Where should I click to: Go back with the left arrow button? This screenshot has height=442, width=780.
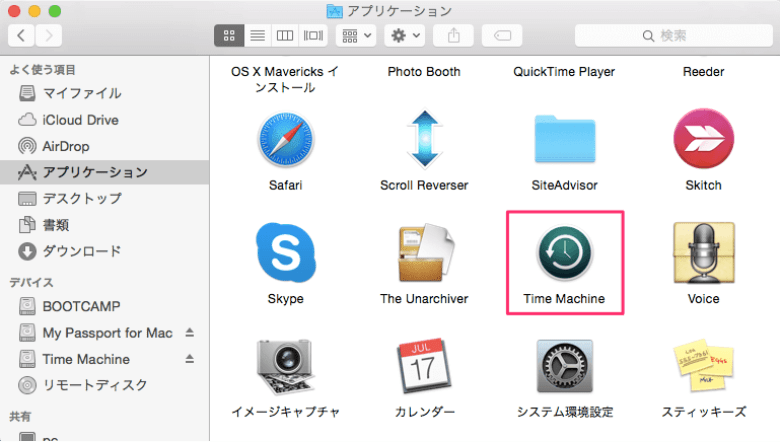pyautogui.click(x=21, y=35)
